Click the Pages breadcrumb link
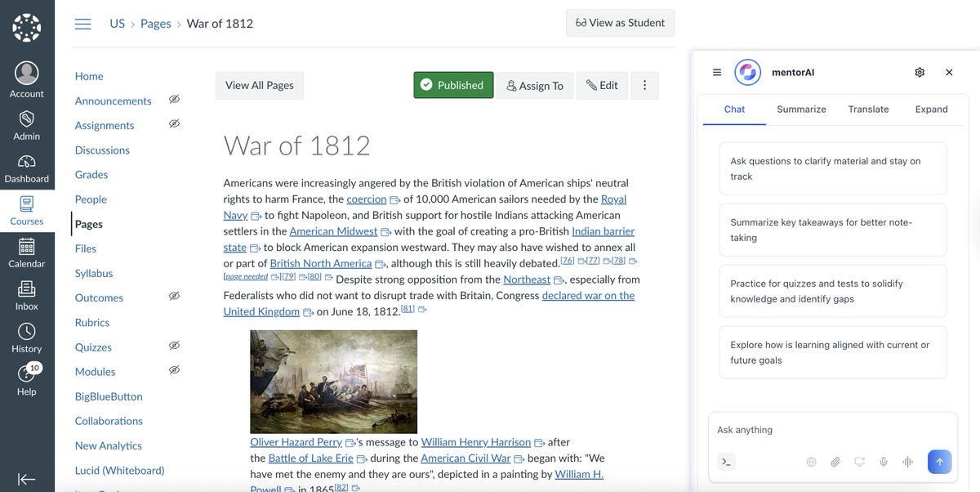The height and width of the screenshot is (492, 980). coord(155,23)
